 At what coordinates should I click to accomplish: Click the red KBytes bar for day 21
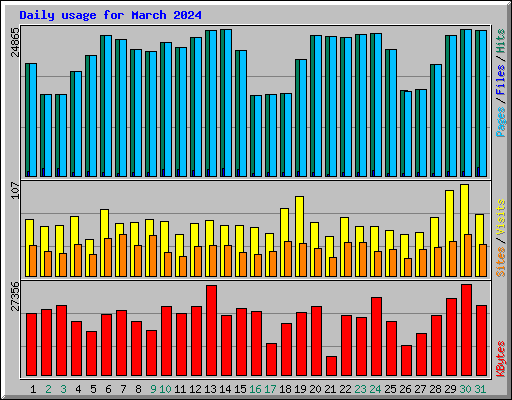pos(331,366)
